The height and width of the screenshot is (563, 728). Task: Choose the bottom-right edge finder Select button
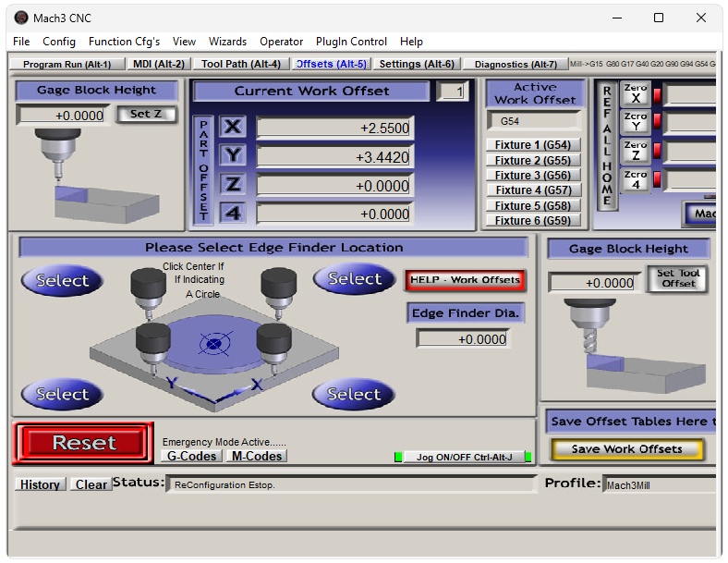tap(353, 395)
